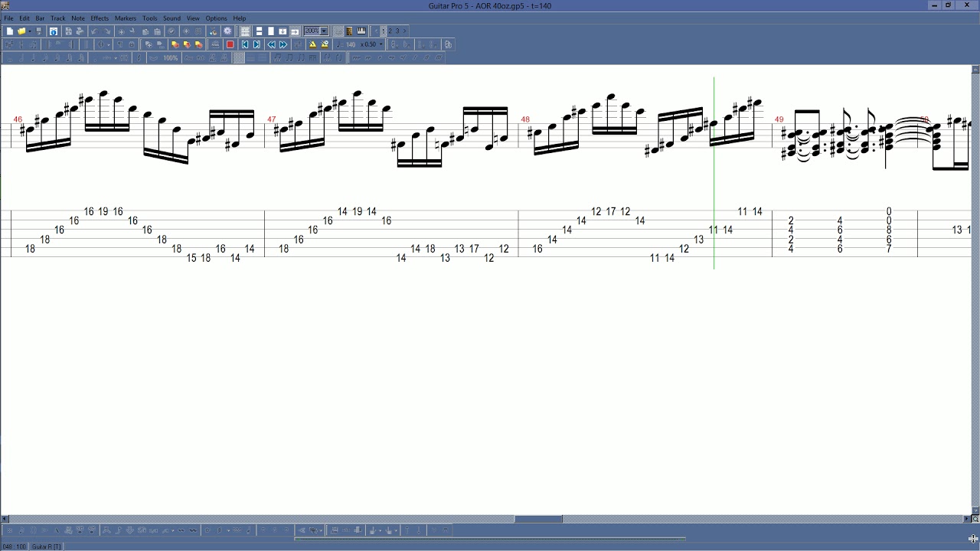Open the x 0.50 speed dropdown

(381, 44)
